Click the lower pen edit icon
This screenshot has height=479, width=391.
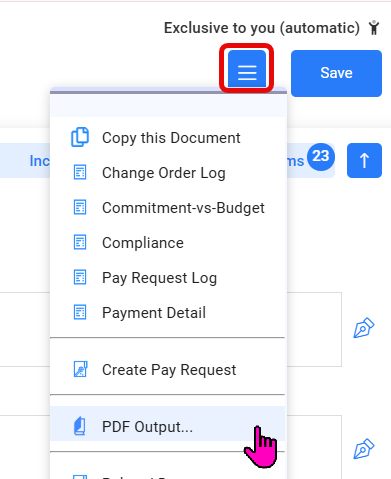pyautogui.click(x=364, y=449)
